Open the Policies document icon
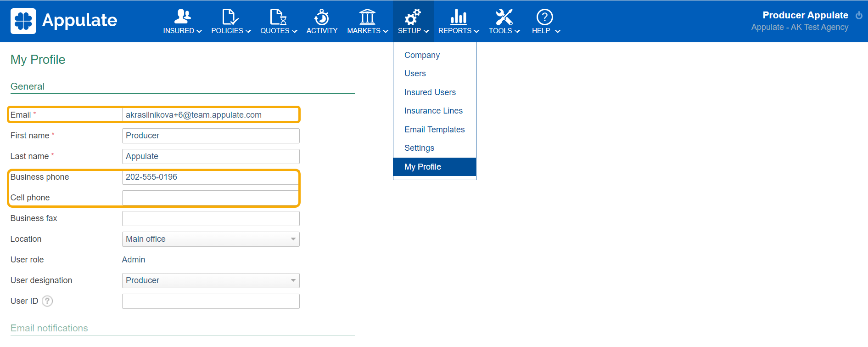The image size is (868, 347). coord(230,17)
